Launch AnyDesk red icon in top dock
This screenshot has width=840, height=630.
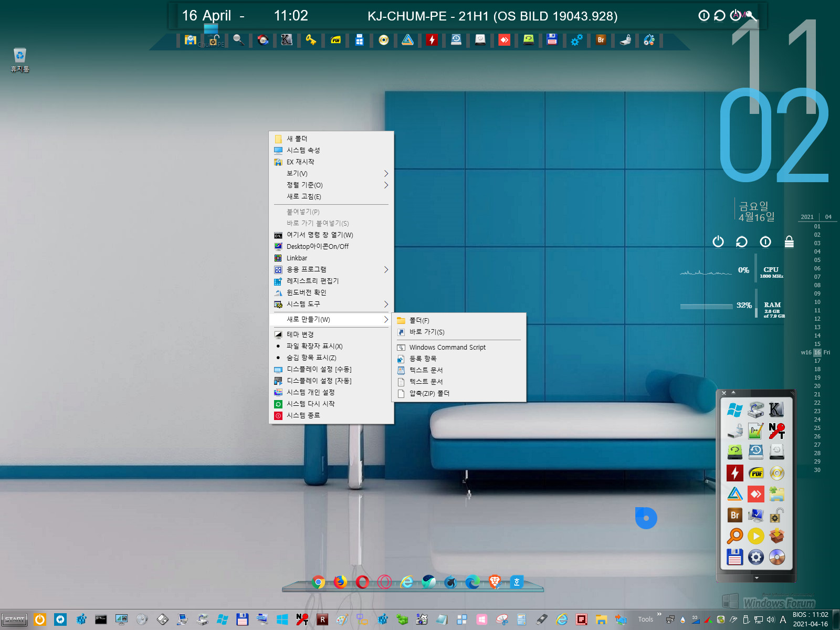(x=504, y=40)
